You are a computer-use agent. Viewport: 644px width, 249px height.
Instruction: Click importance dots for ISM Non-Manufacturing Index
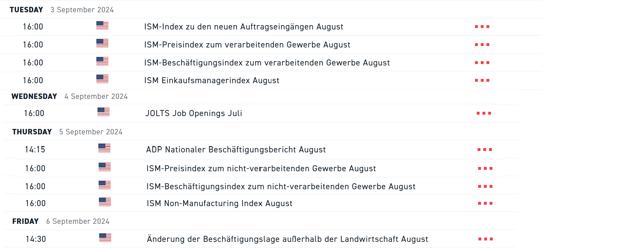(485, 204)
